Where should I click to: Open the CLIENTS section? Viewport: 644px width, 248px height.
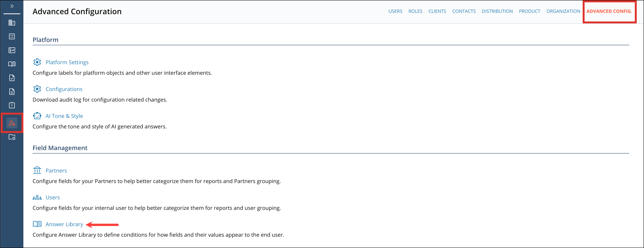tap(437, 11)
